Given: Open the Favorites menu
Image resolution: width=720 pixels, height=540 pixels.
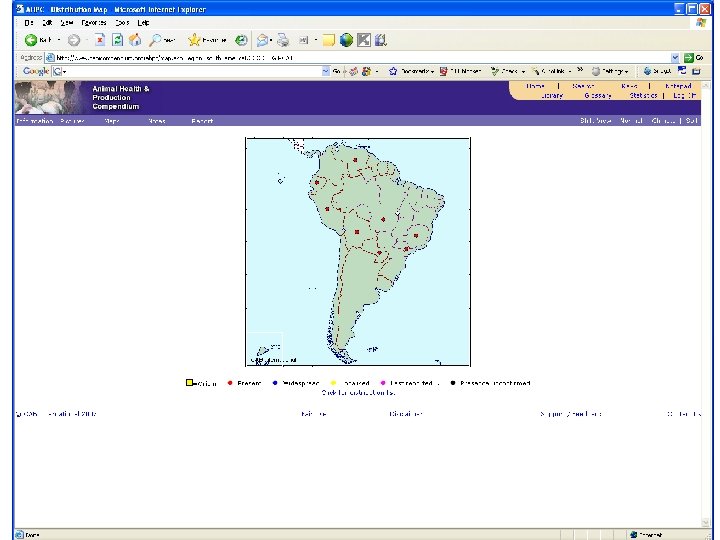Looking at the screenshot, I should click(94, 22).
